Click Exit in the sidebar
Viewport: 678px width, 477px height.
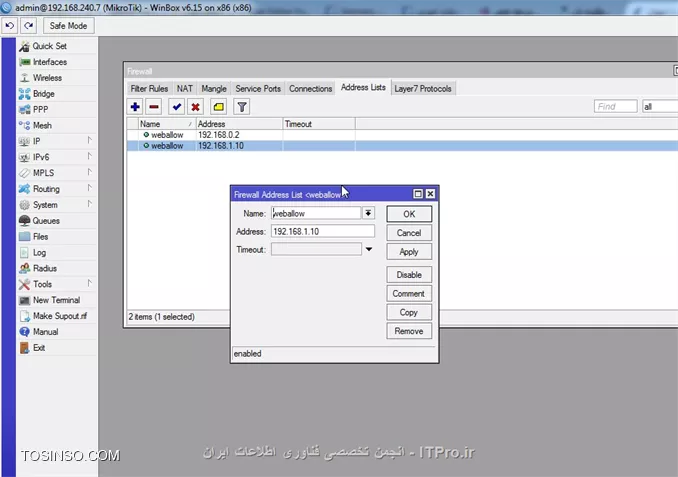coord(57,348)
